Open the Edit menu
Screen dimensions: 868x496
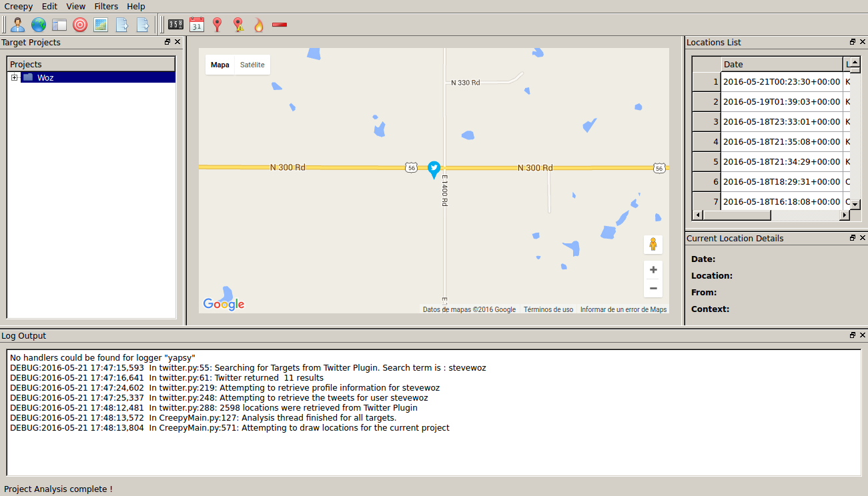49,6
